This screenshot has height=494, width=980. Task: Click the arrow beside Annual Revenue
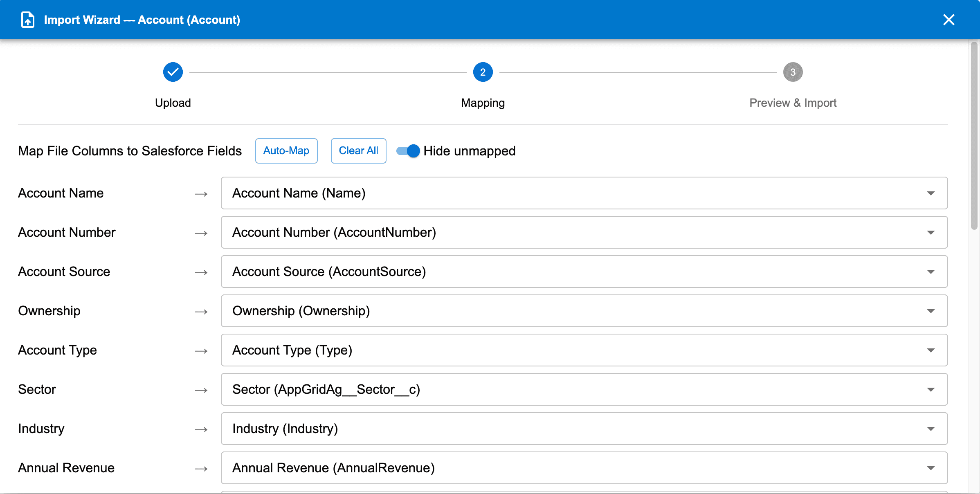[201, 469]
